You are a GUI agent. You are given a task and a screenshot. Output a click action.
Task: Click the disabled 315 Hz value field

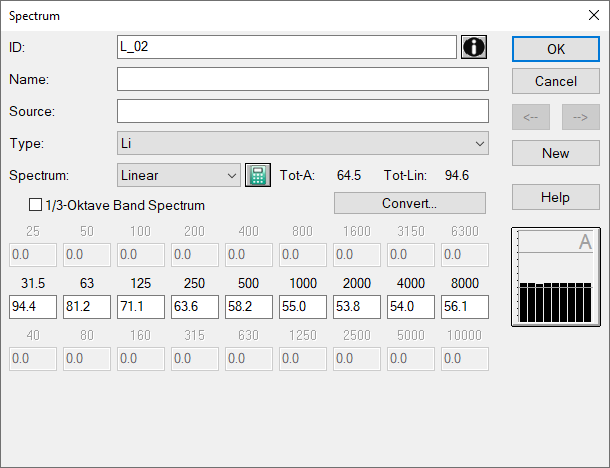coord(195,359)
